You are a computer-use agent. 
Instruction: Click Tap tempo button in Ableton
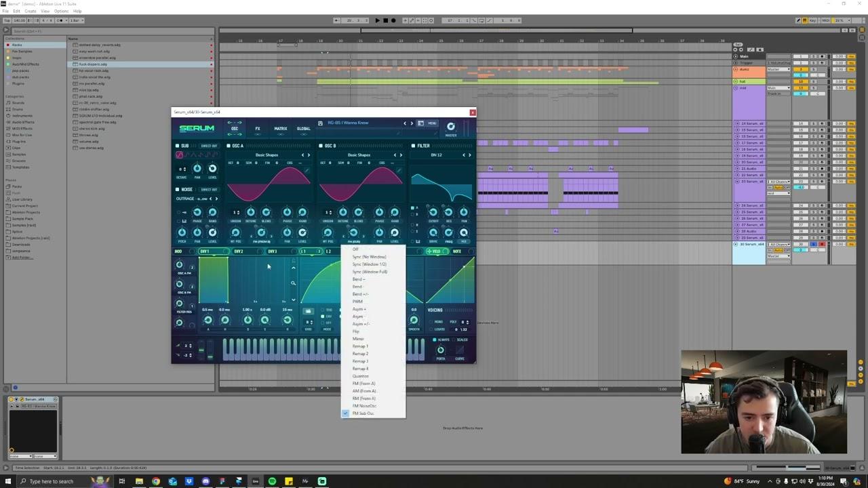(x=7, y=20)
